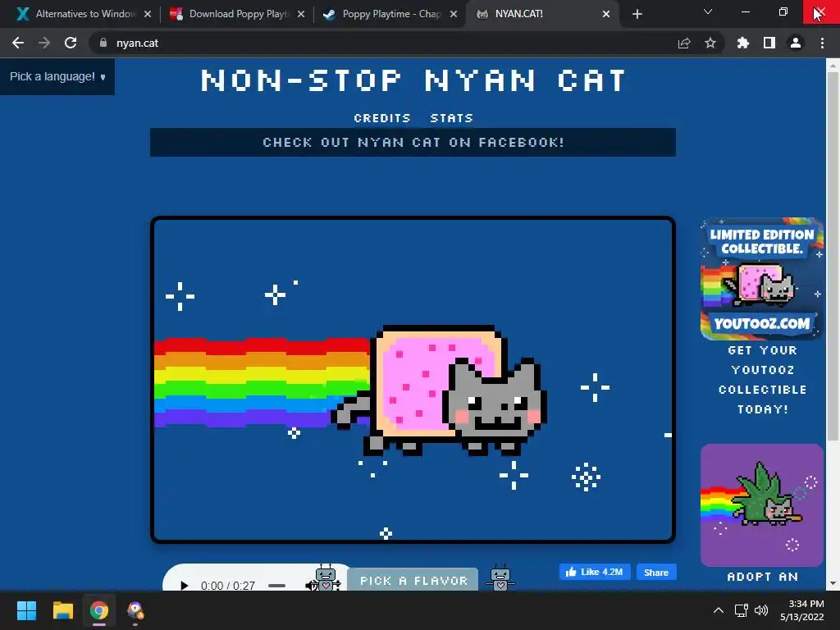
Task: Like Nyan Cat on Facebook
Action: tap(595, 572)
